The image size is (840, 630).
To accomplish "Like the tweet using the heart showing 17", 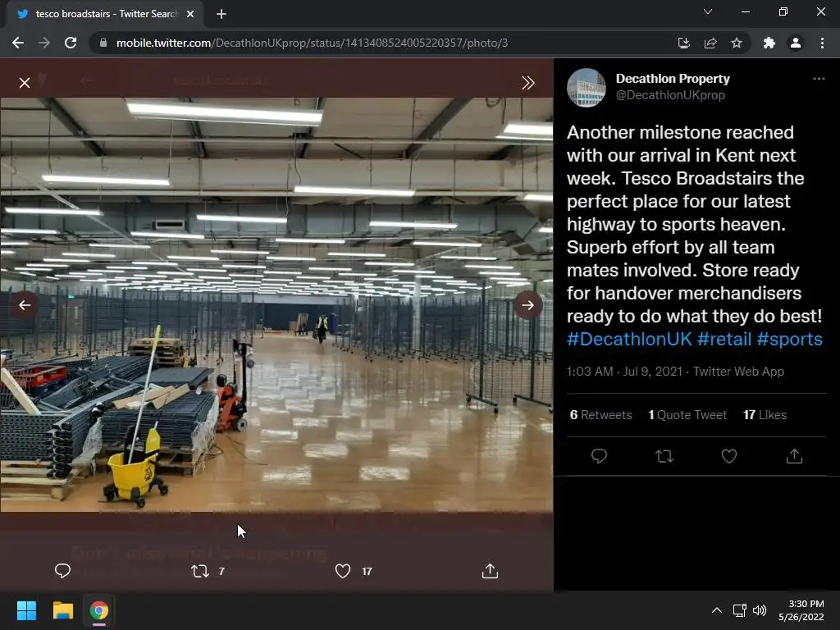I will (353, 571).
